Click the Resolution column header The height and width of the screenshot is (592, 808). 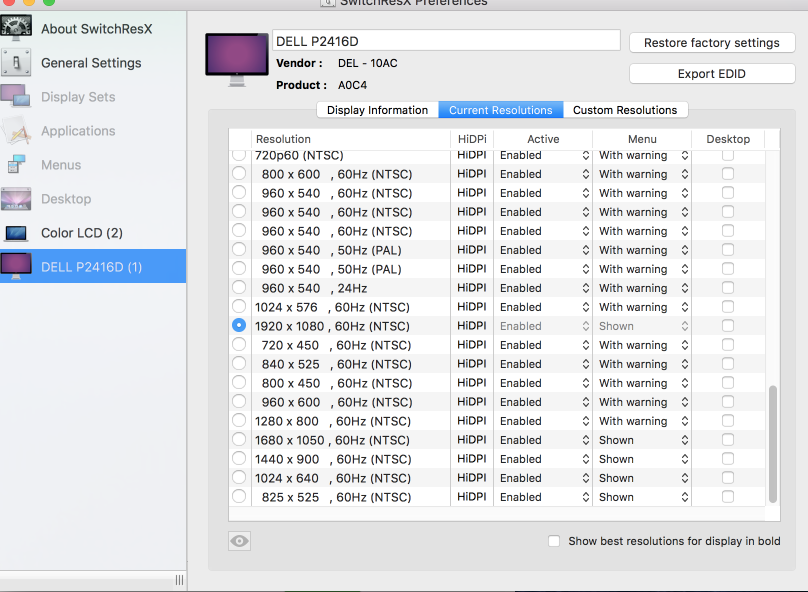coord(351,139)
